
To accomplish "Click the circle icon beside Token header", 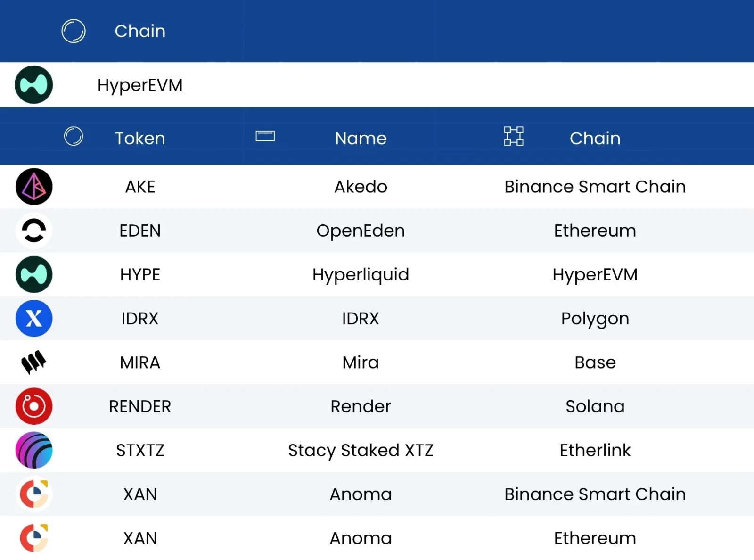I will point(74,136).
